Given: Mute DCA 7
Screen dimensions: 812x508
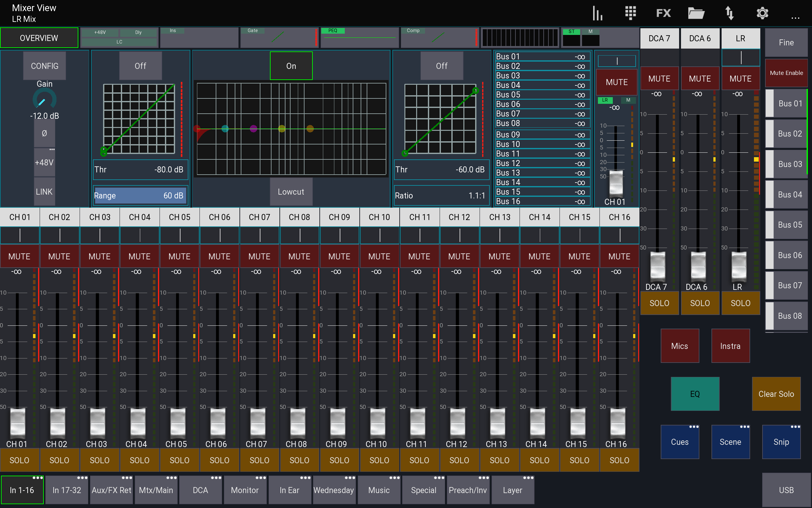Looking at the screenshot, I should pos(659,79).
